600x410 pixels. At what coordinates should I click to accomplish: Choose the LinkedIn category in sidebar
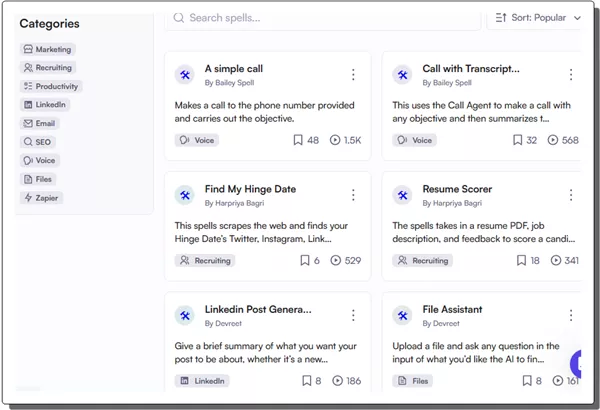(45, 105)
